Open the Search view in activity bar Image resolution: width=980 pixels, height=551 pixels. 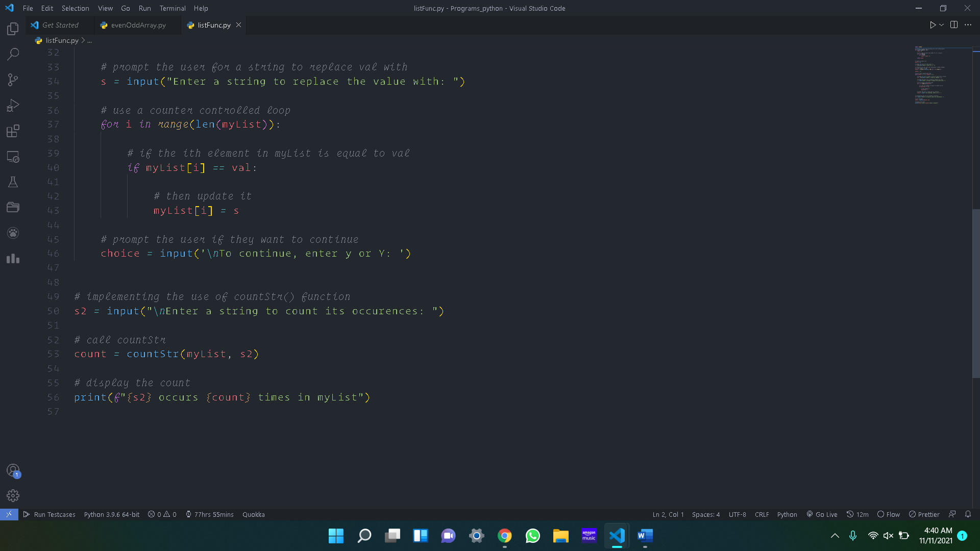pyautogui.click(x=13, y=54)
